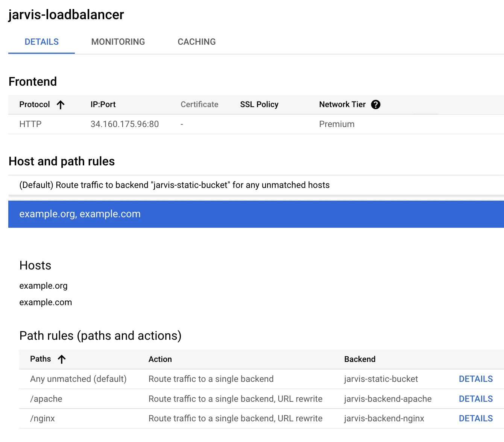Image resolution: width=504 pixels, height=442 pixels.
Task: Click the Protocol column sort arrow
Action: pos(61,104)
